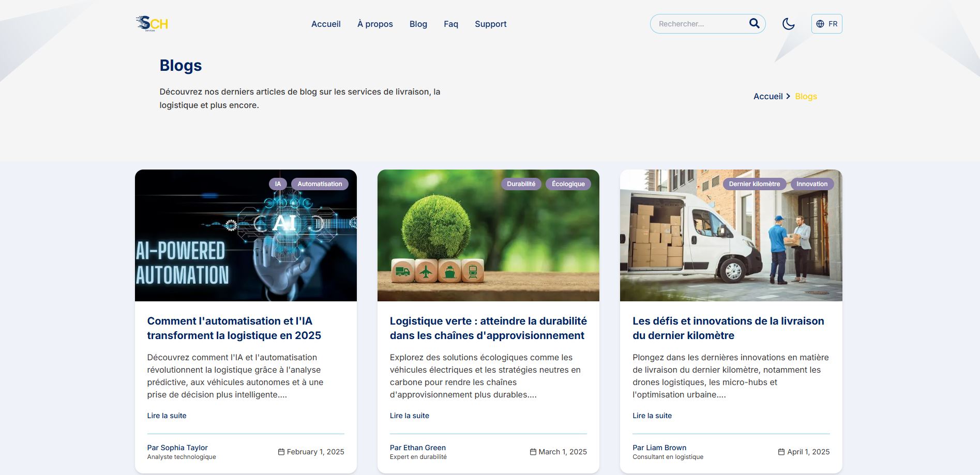Open the FR language selector
Viewport: 980px width, 475px height.
pos(826,24)
